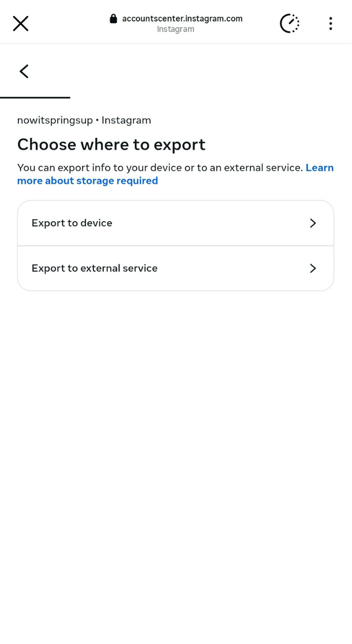Tap the data saver gauge icon

(x=289, y=24)
